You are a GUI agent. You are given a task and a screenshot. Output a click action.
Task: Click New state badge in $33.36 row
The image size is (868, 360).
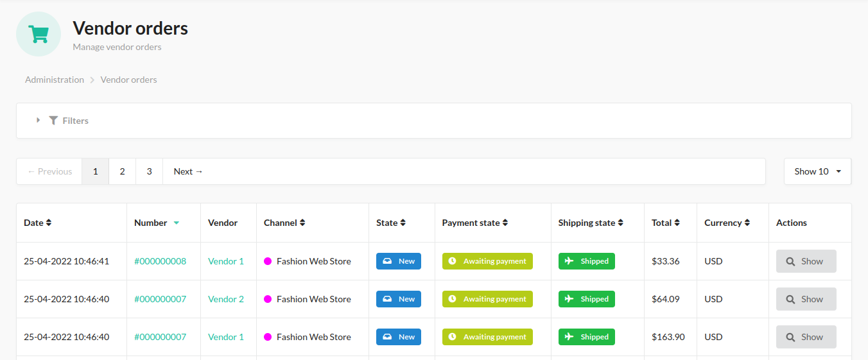coord(399,261)
